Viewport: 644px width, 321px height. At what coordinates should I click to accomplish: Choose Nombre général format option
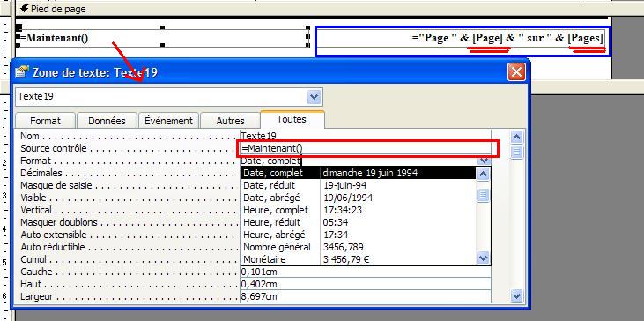coord(359,247)
